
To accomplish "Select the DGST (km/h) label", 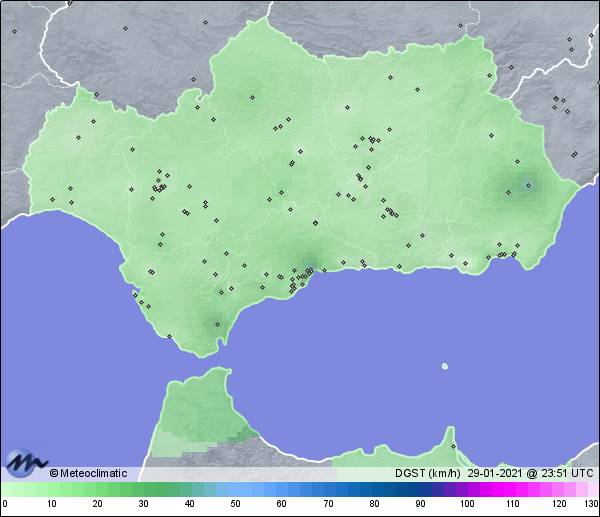I will tap(427, 473).
